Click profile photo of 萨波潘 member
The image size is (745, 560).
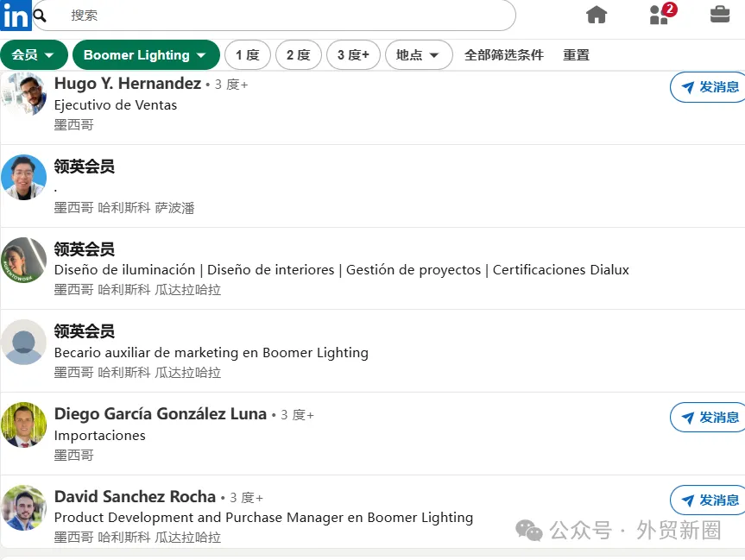23,177
